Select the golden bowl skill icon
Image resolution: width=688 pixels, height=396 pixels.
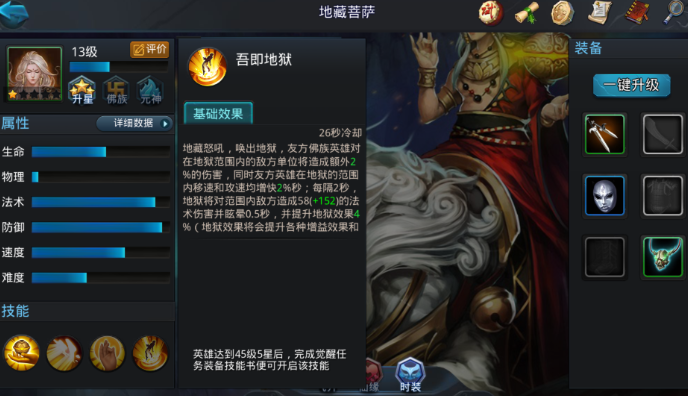(22, 353)
